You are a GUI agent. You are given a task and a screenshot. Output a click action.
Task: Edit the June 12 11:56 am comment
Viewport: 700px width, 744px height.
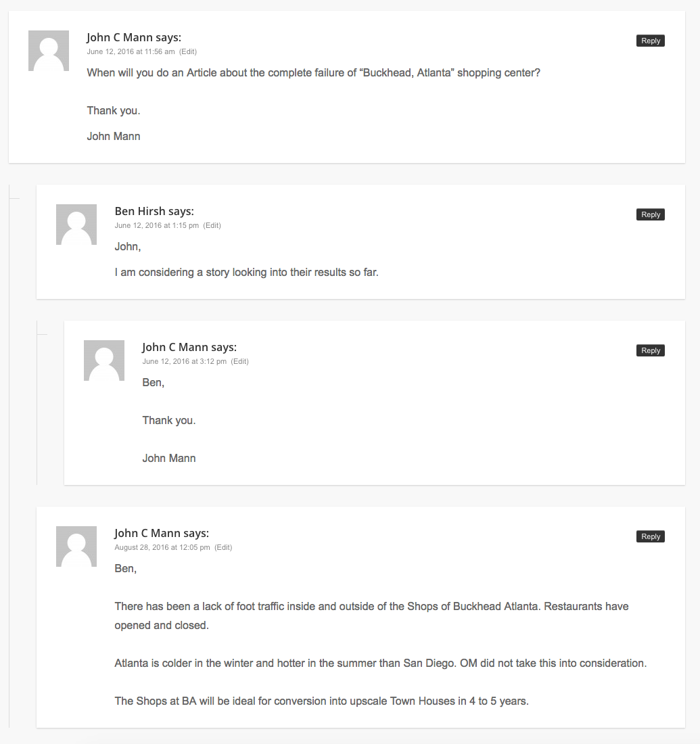pos(188,51)
